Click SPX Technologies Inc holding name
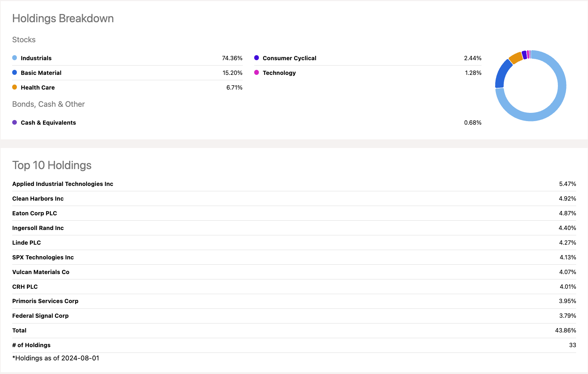The width and height of the screenshot is (588, 374). (43, 258)
